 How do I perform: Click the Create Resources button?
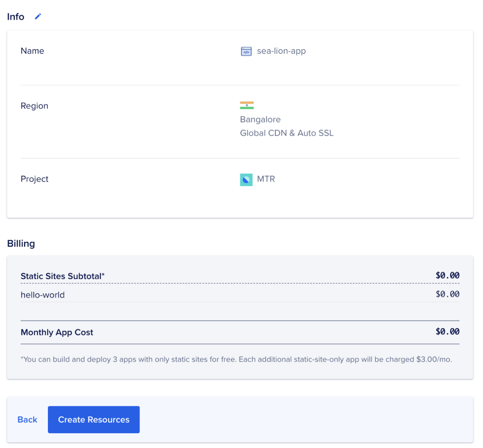[94, 420]
